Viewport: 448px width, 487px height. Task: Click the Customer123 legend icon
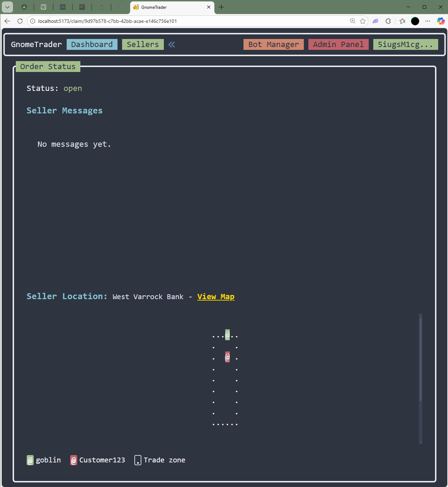tap(73, 460)
